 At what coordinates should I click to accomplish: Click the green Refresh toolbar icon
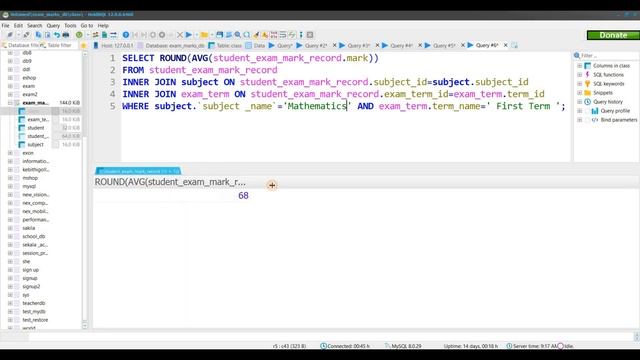pos(79,35)
